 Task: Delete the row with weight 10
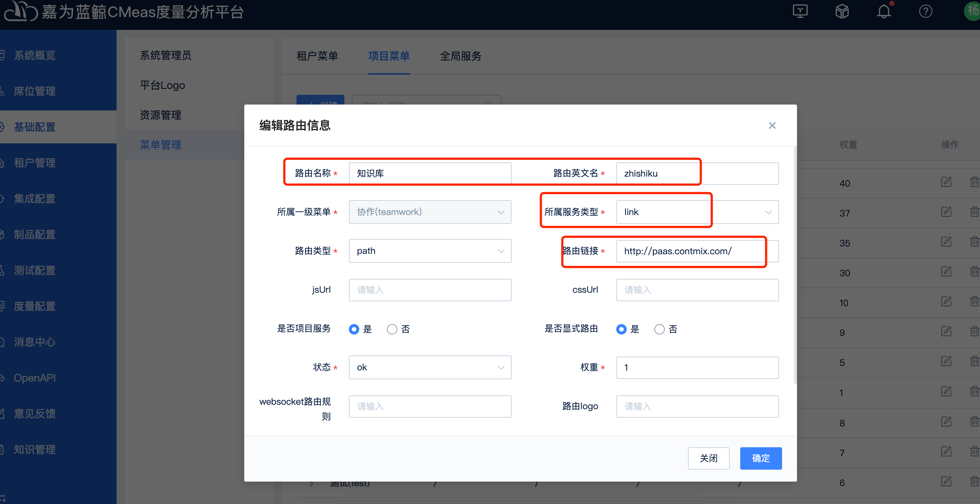[x=974, y=302]
